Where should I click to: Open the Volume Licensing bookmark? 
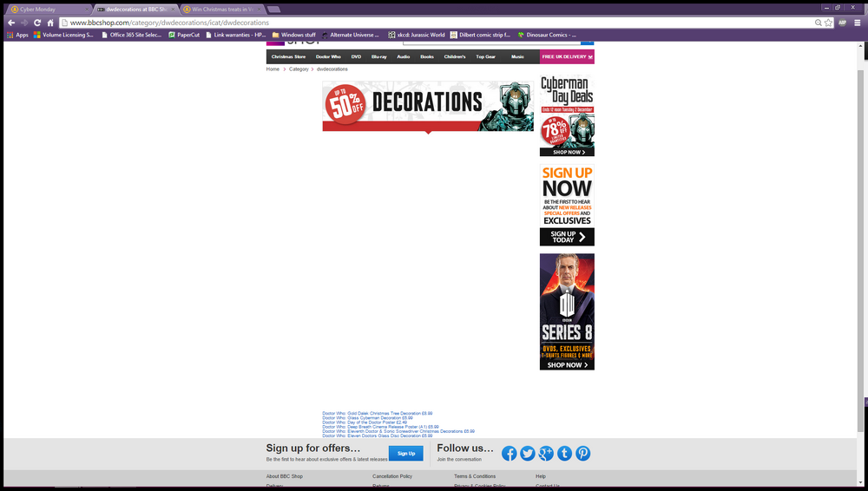tap(63, 35)
